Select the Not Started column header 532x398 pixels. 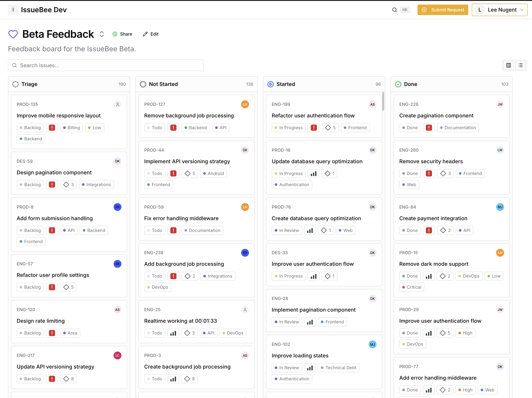[x=163, y=84]
